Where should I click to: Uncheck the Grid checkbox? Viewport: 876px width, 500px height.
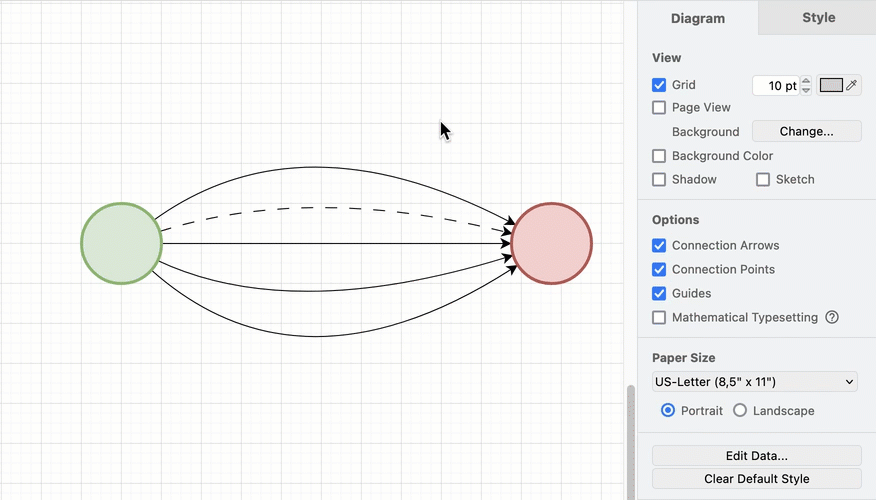pyautogui.click(x=659, y=85)
